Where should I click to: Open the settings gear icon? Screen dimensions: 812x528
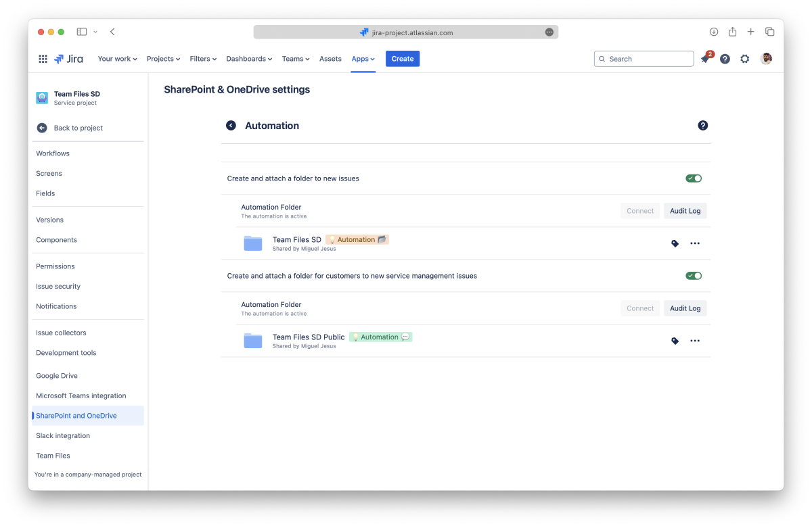coord(744,59)
